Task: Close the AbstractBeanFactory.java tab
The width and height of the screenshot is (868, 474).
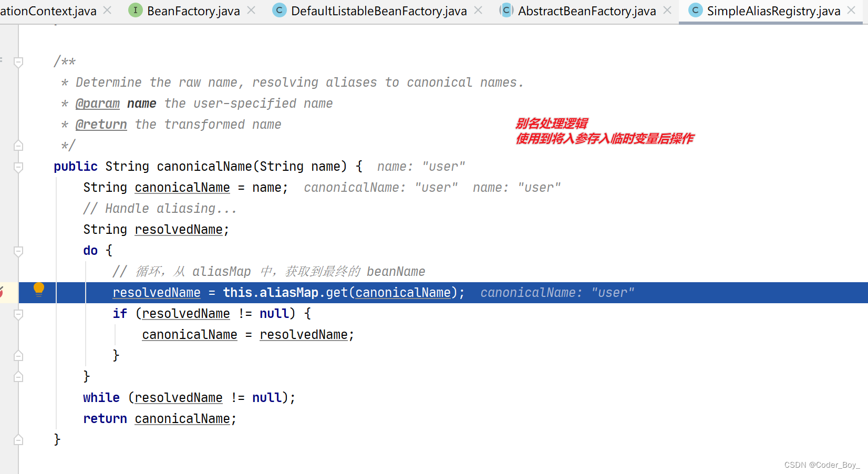Action: [667, 10]
